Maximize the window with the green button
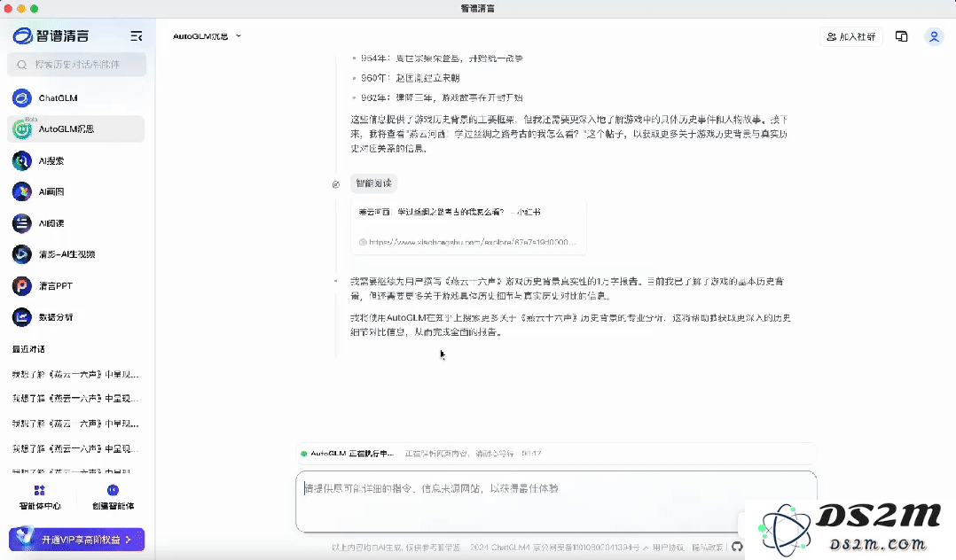This screenshot has width=956, height=560. click(x=34, y=9)
